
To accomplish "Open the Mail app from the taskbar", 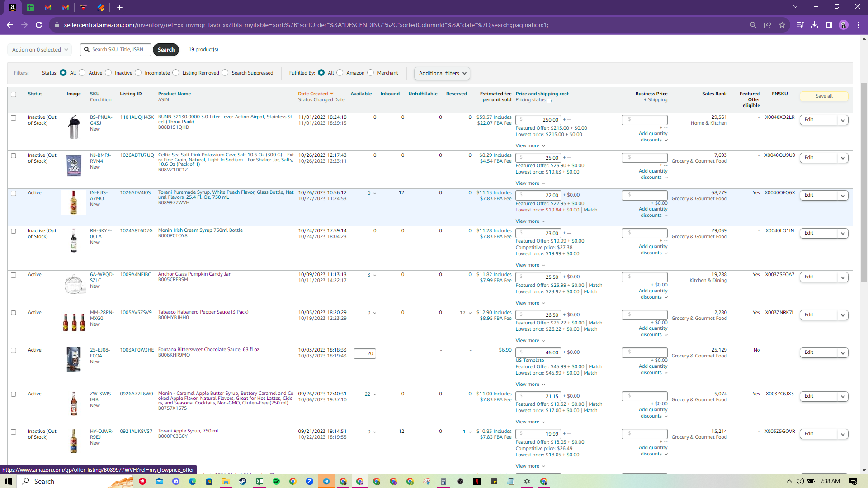I will pos(159,481).
